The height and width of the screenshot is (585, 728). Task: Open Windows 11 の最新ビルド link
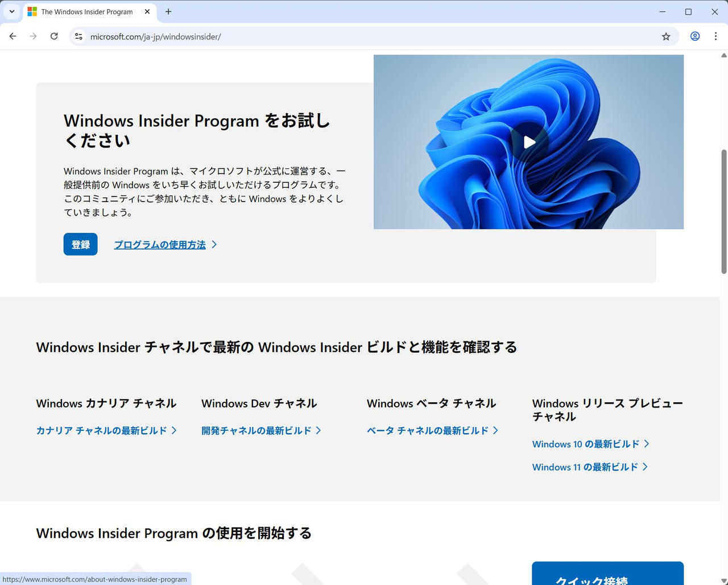coord(590,467)
